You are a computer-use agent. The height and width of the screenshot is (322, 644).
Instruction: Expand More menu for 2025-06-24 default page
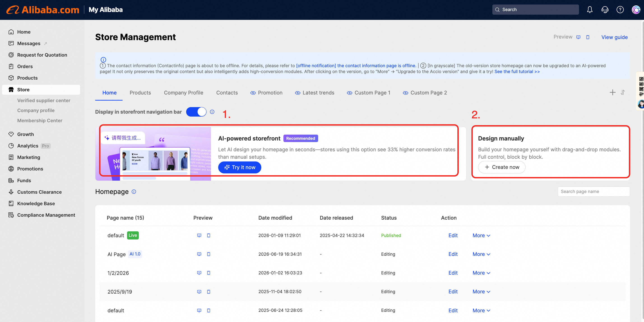(x=481, y=310)
